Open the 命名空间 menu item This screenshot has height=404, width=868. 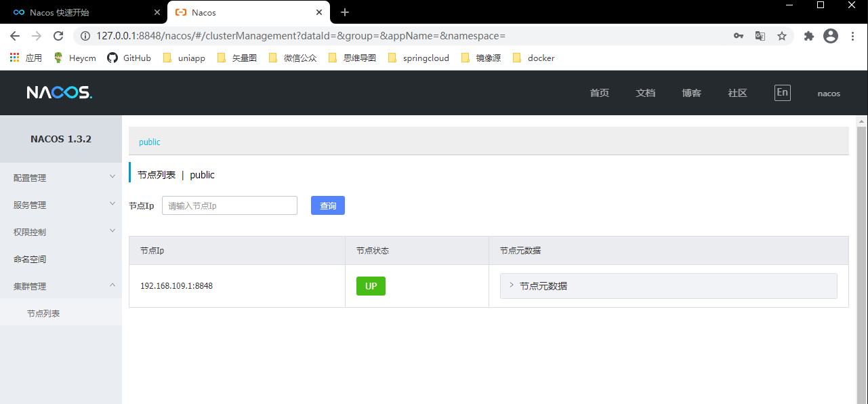tap(30, 259)
